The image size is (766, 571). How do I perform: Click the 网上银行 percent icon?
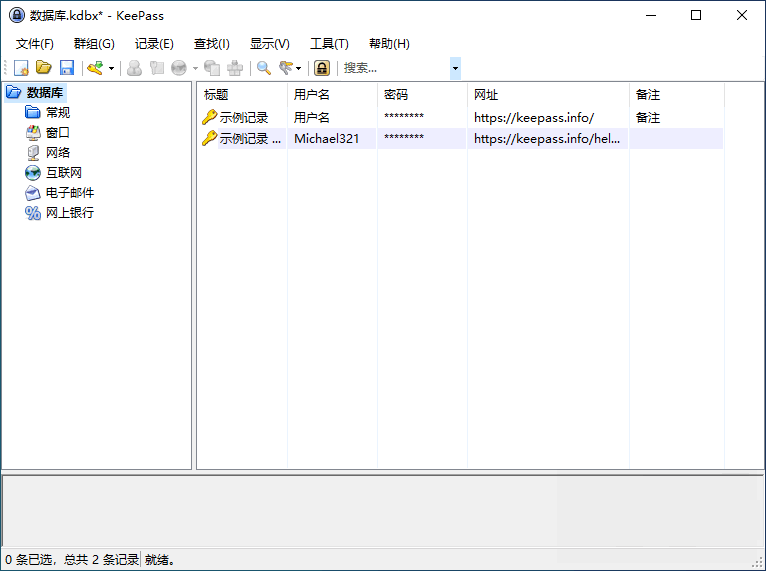coord(33,213)
